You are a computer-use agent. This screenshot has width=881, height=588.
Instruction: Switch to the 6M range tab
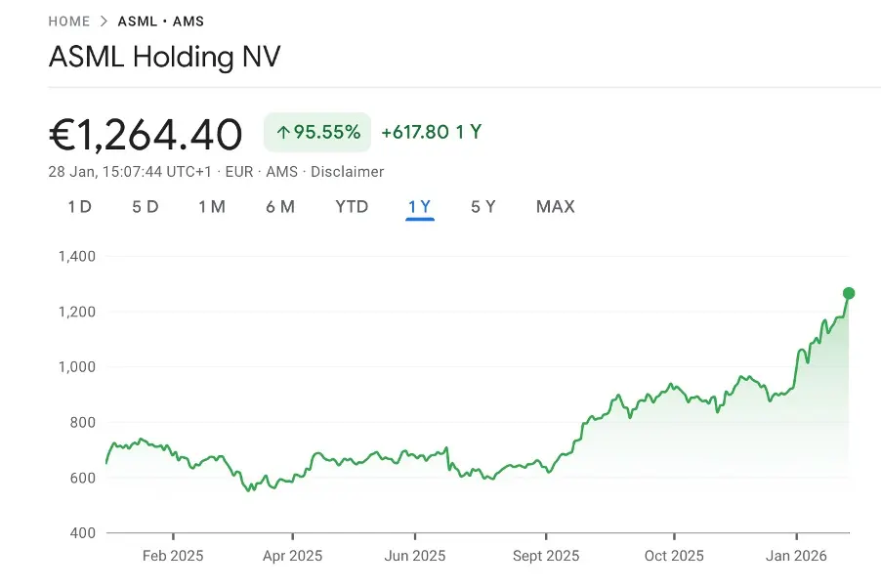pyautogui.click(x=279, y=206)
